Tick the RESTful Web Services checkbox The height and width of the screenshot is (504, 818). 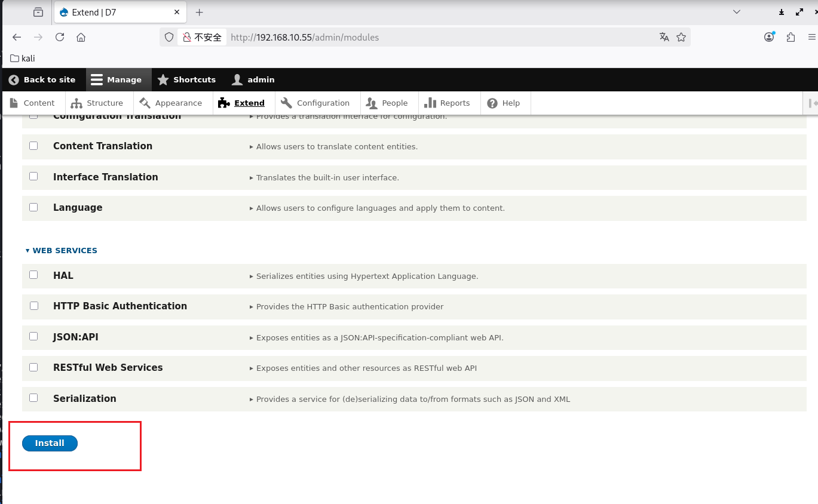(x=33, y=367)
